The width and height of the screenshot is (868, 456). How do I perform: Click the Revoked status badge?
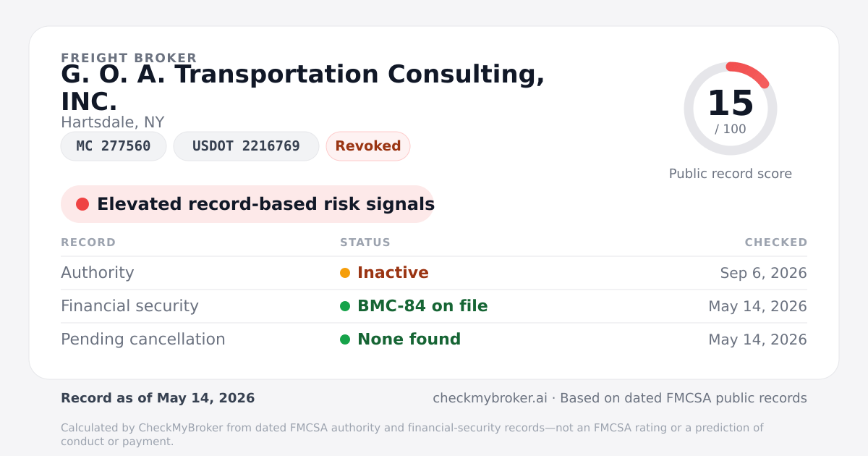click(368, 146)
